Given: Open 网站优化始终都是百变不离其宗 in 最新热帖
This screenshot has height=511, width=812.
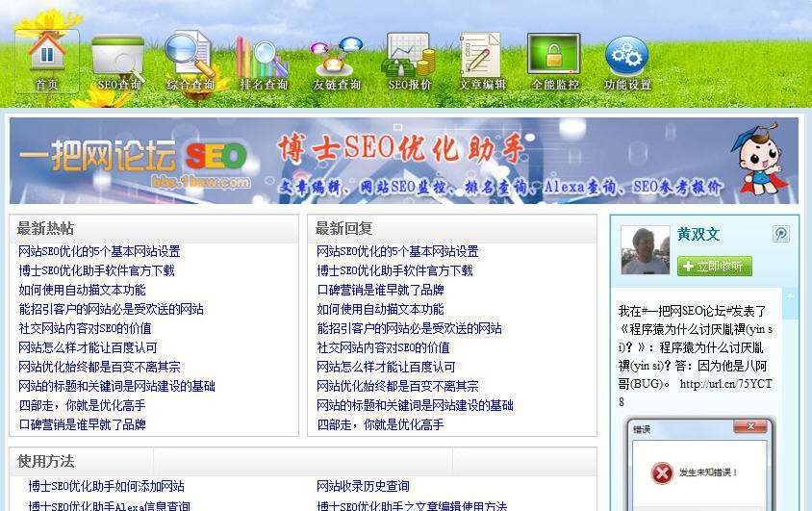Looking at the screenshot, I should (x=99, y=367).
